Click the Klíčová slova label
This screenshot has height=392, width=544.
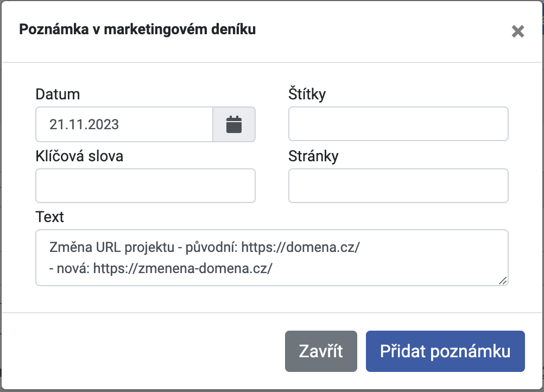point(79,156)
